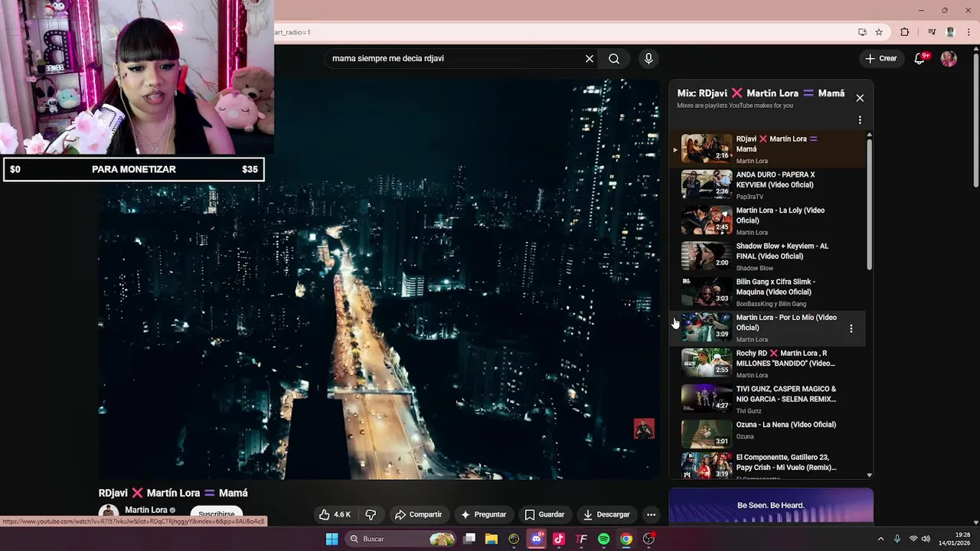Bookmark this page with the star icon

pyautogui.click(x=879, y=32)
